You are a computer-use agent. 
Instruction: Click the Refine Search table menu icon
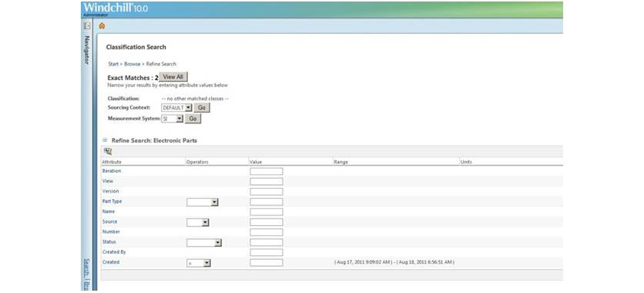pyautogui.click(x=104, y=140)
